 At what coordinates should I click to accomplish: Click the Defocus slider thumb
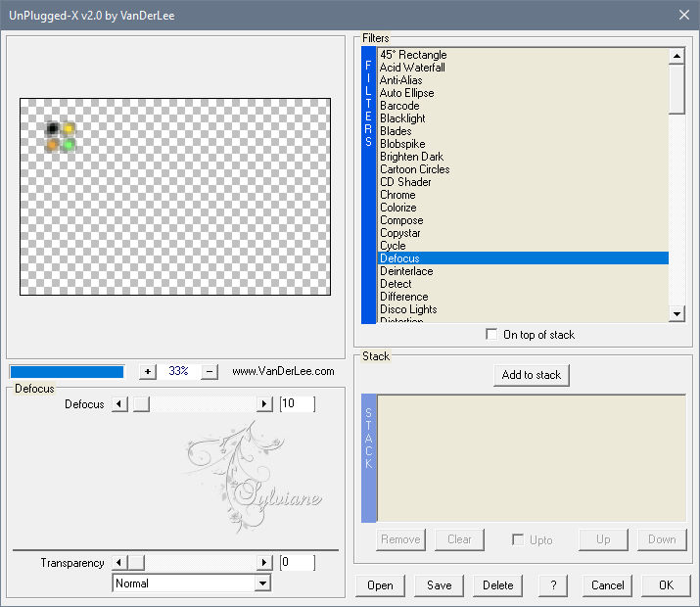pos(142,404)
